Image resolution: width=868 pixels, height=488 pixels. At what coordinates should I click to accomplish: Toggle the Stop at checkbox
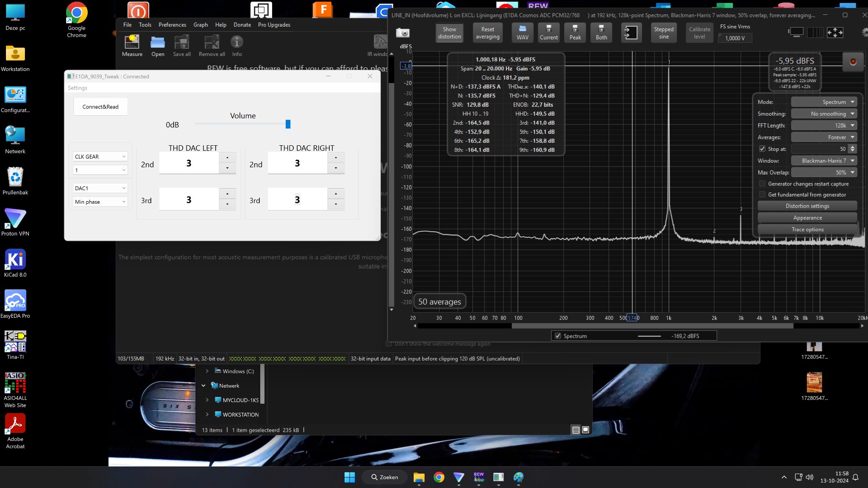[762, 149]
